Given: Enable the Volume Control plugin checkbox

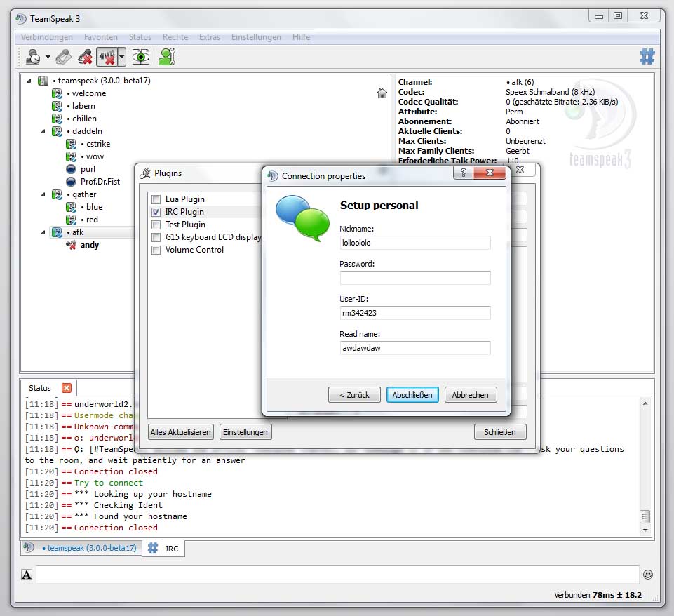Looking at the screenshot, I should tap(156, 250).
